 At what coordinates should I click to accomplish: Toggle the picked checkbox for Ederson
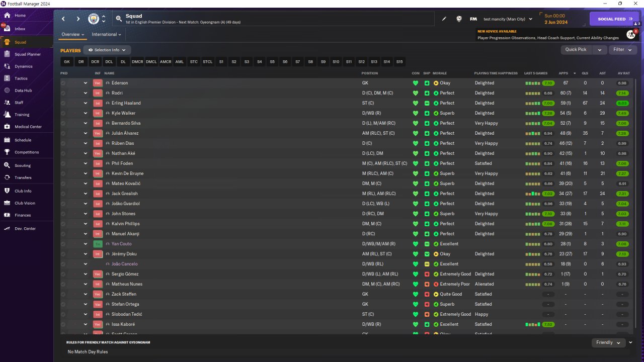(63, 83)
